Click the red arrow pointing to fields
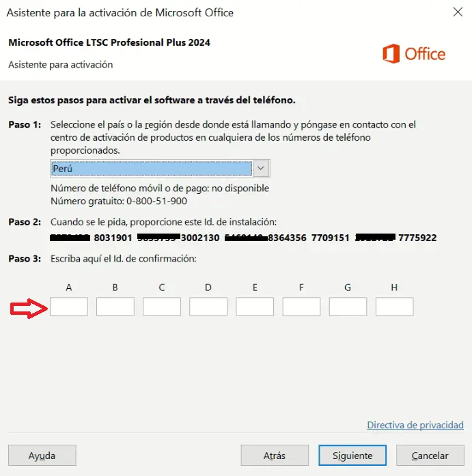 (x=29, y=309)
